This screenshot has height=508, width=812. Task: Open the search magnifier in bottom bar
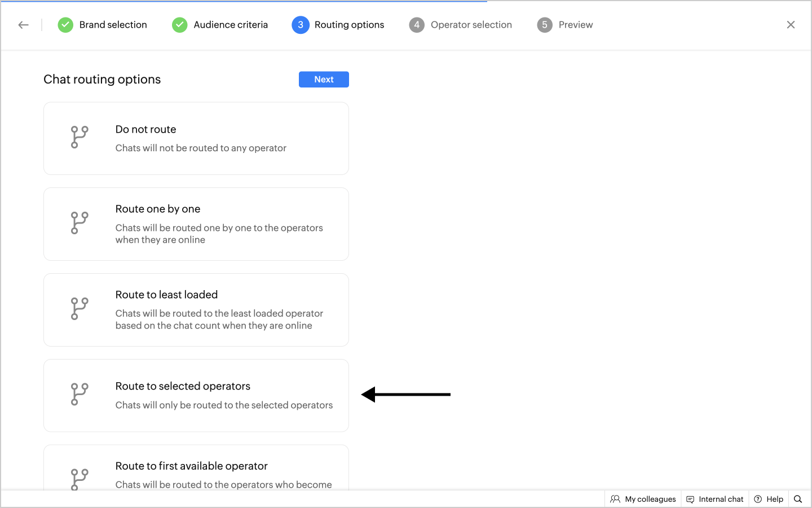pos(797,499)
